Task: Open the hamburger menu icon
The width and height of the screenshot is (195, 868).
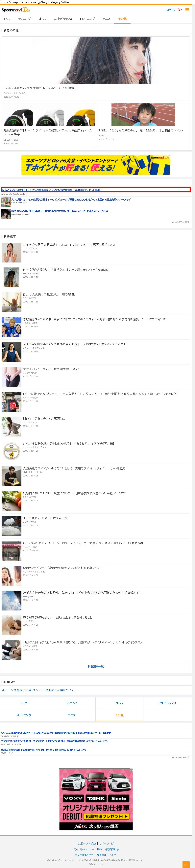Action: (x=187, y=10)
